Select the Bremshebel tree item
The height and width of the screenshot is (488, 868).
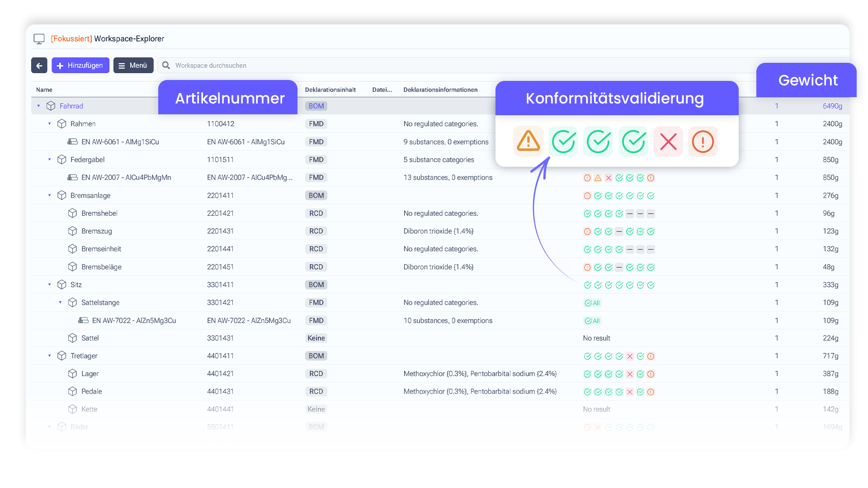(x=99, y=213)
